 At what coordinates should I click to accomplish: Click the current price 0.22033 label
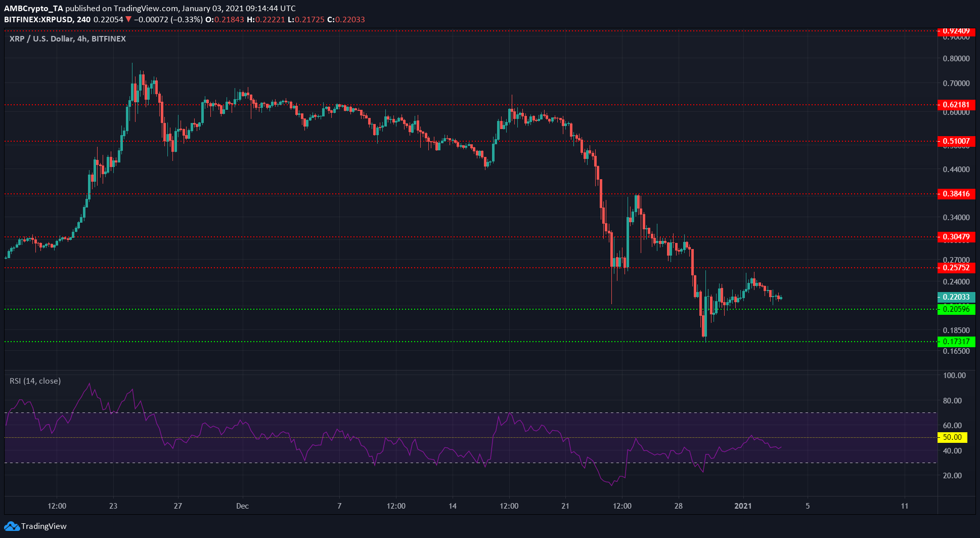point(956,297)
